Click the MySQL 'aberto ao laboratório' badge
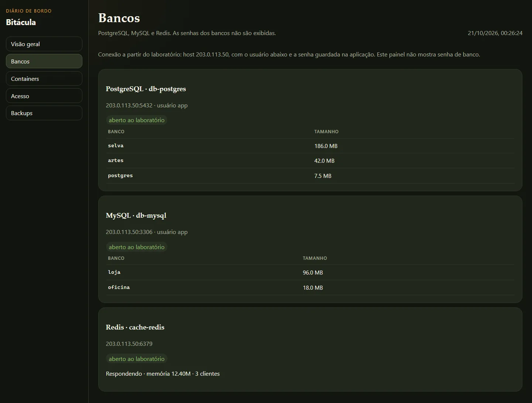The height and width of the screenshot is (403, 532). point(137,247)
